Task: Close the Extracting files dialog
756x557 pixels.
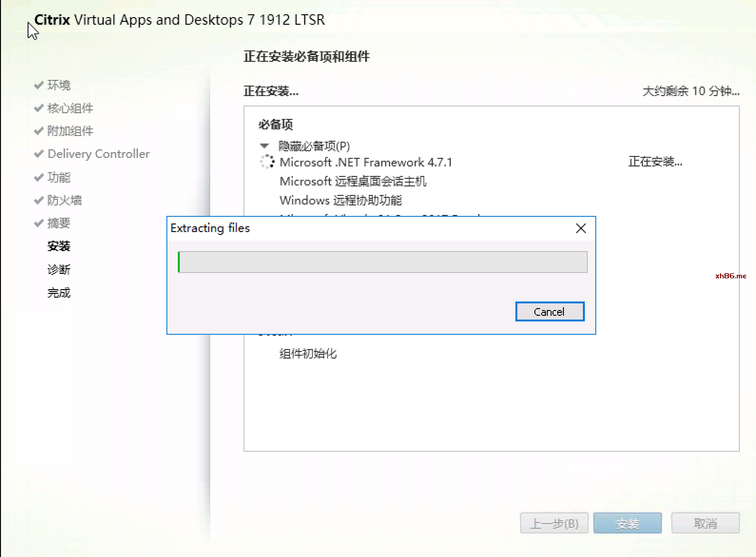Action: (581, 228)
